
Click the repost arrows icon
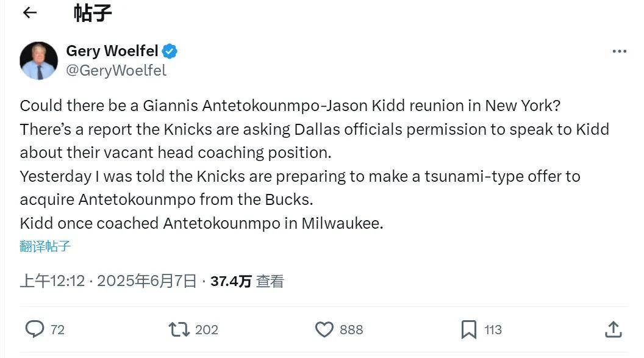click(x=179, y=329)
